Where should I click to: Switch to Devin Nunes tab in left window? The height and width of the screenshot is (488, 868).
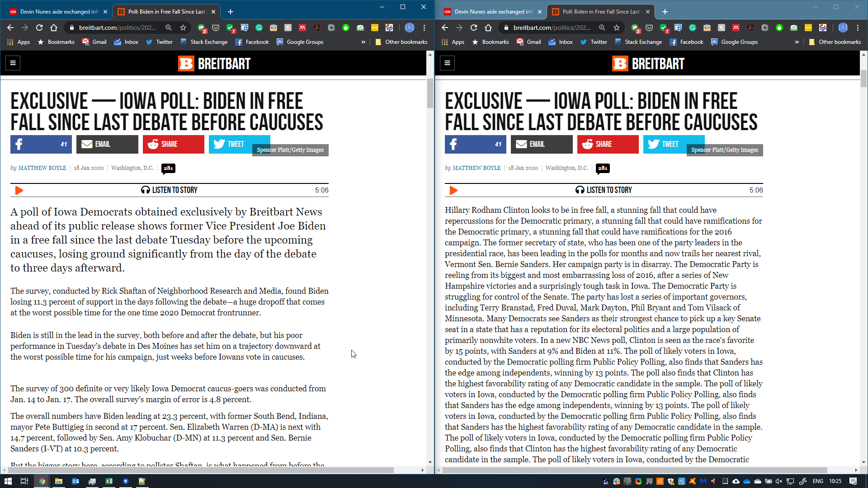tap(59, 12)
